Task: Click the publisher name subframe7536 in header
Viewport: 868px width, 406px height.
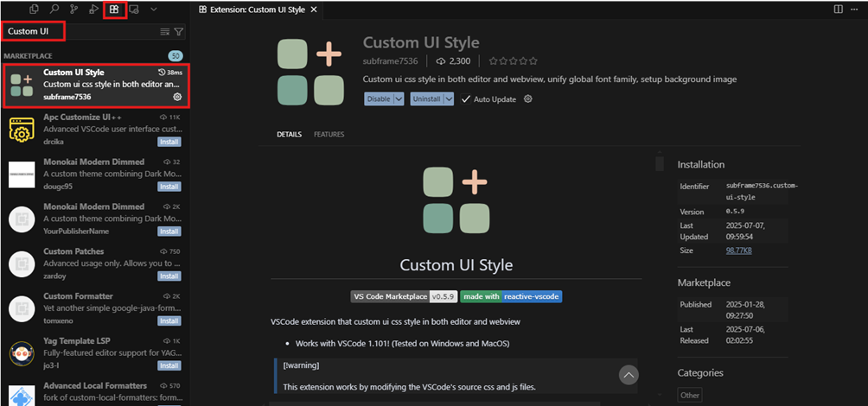Action: (x=390, y=60)
